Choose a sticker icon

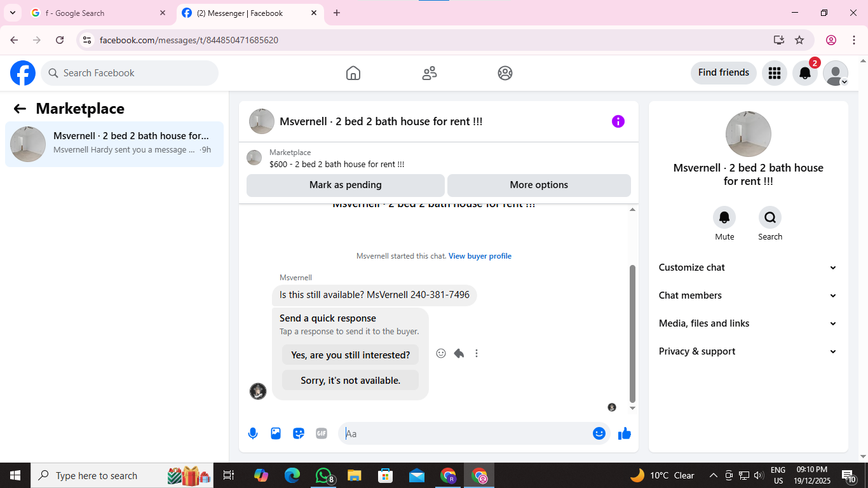pyautogui.click(x=299, y=433)
